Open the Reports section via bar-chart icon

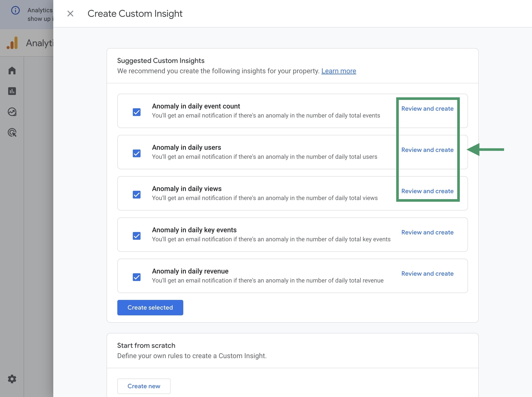(x=12, y=91)
